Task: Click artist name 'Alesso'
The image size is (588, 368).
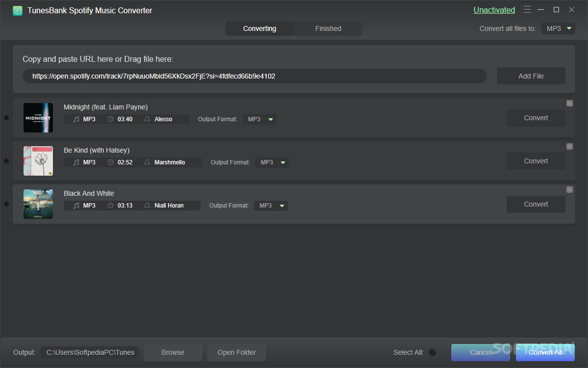Action: (x=163, y=119)
